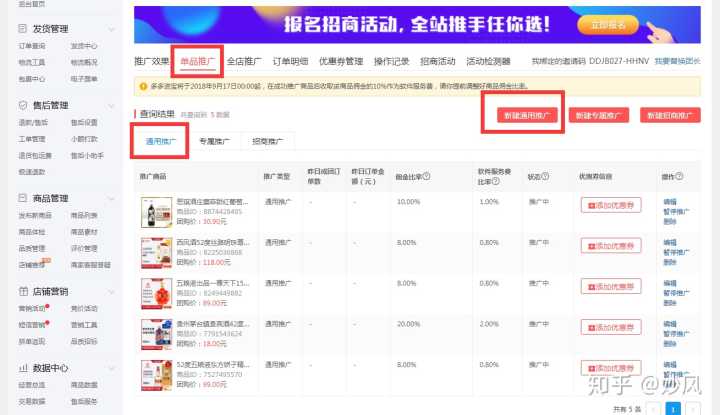The image size is (720, 415).
Task: Open 售后设置 in the sidebar
Action: click(x=84, y=122)
